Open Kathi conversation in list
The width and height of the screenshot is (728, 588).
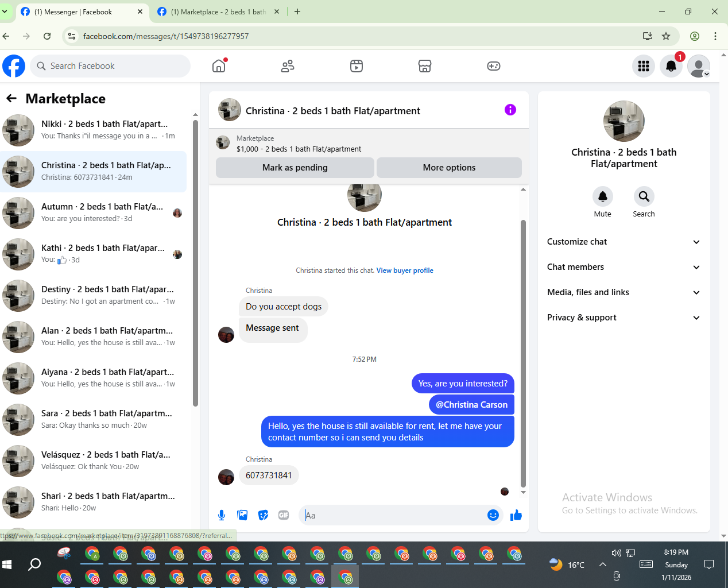click(94, 254)
